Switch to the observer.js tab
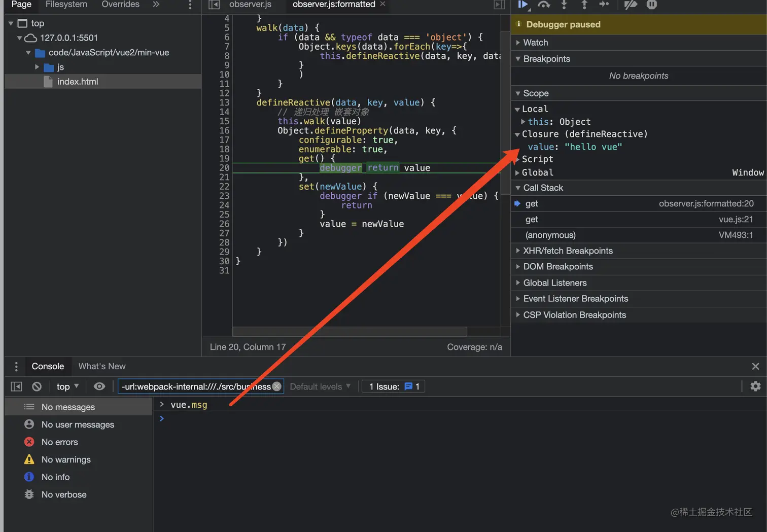The height and width of the screenshot is (532, 767). [250, 5]
